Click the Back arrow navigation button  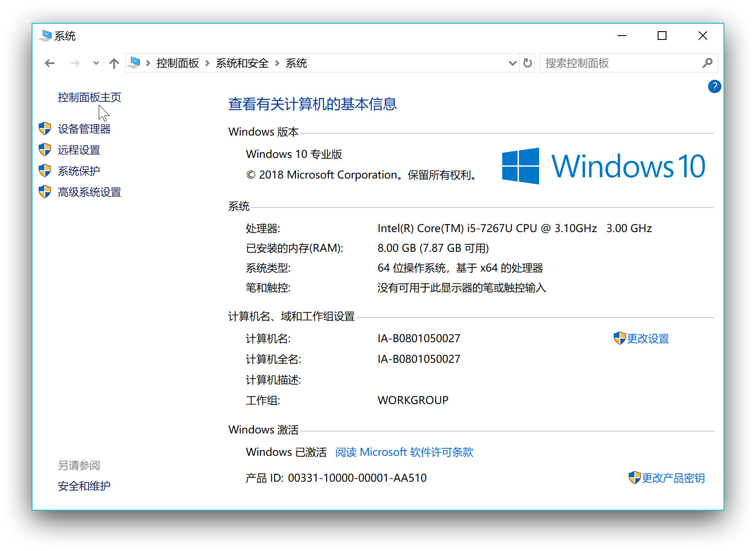(50, 63)
